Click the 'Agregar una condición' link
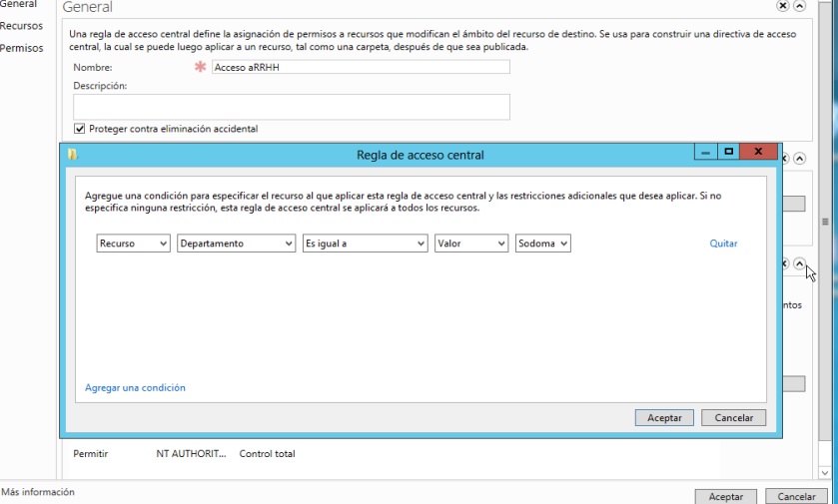 [135, 387]
